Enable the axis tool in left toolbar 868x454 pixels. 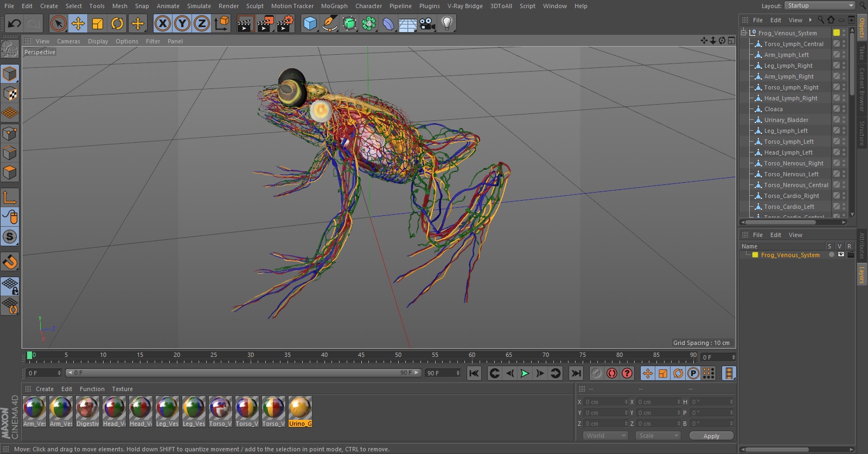pyautogui.click(x=10, y=197)
